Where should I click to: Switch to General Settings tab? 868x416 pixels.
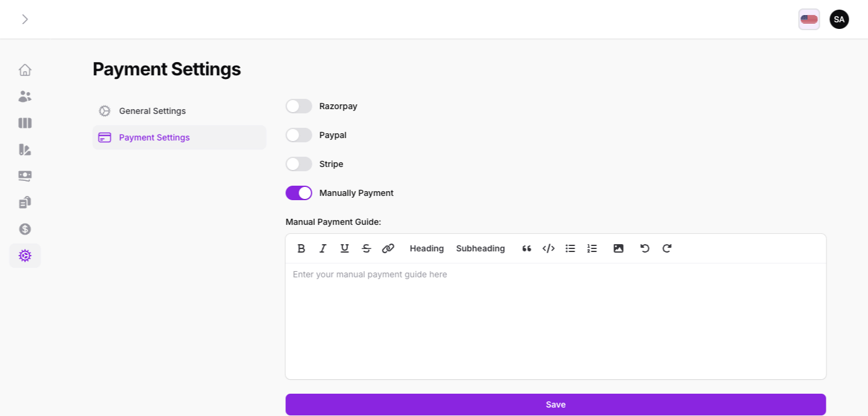[x=152, y=111]
